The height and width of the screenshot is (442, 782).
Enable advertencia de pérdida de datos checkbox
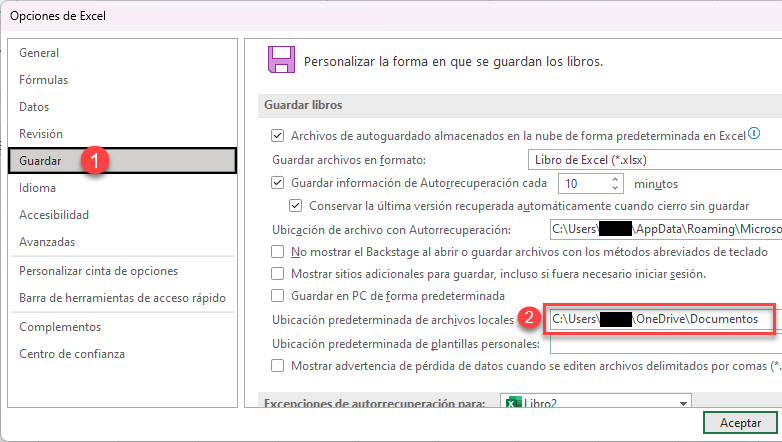click(277, 366)
